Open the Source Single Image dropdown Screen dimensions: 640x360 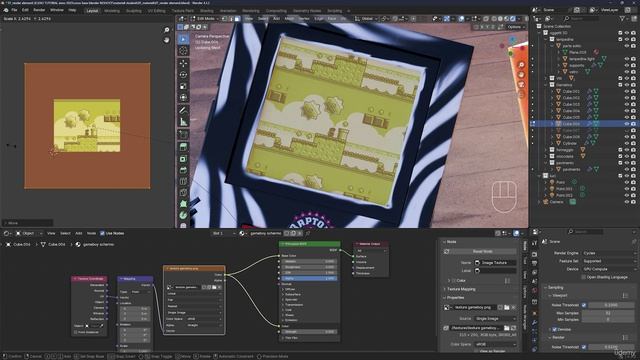495,318
